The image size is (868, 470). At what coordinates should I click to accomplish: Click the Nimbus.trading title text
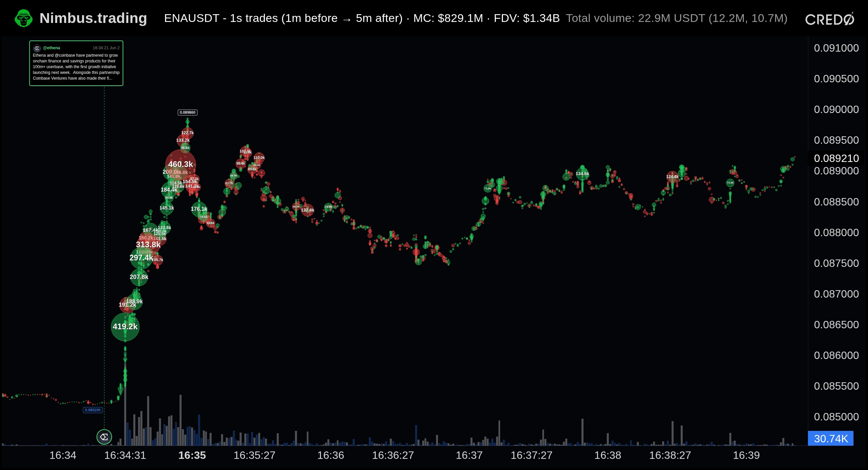pos(93,18)
